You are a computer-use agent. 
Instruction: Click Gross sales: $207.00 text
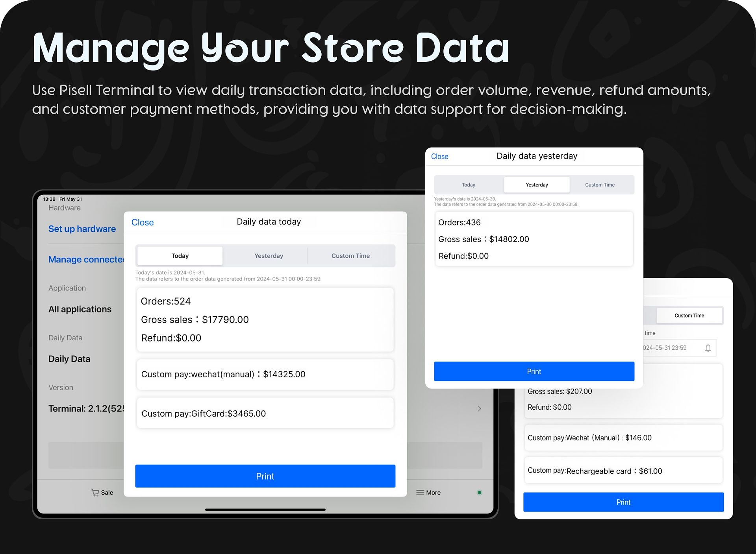coord(560,391)
